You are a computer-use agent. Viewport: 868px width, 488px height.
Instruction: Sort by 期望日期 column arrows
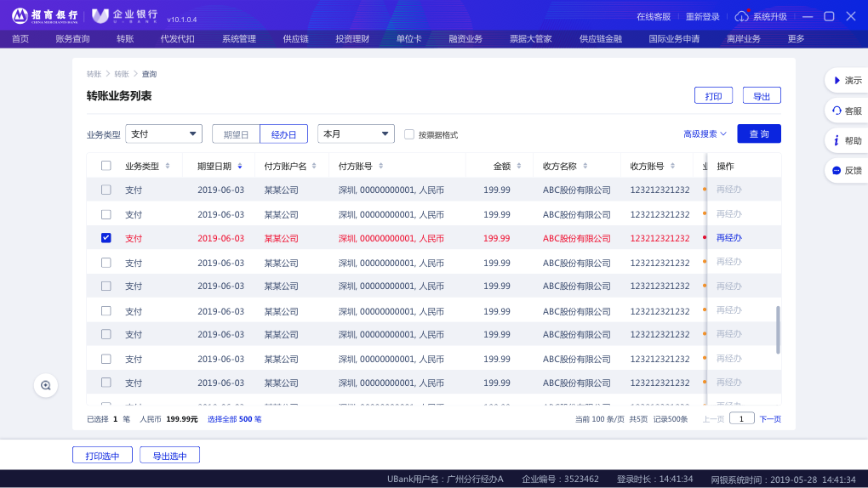click(x=240, y=166)
